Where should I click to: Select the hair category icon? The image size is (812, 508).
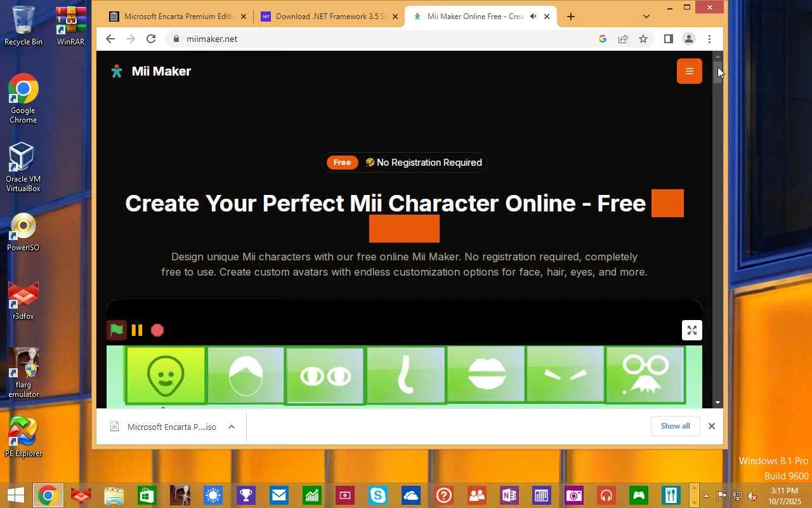[246, 375]
